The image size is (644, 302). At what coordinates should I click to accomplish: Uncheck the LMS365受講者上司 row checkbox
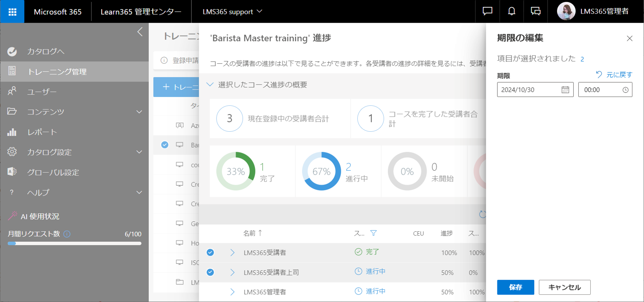click(x=210, y=272)
